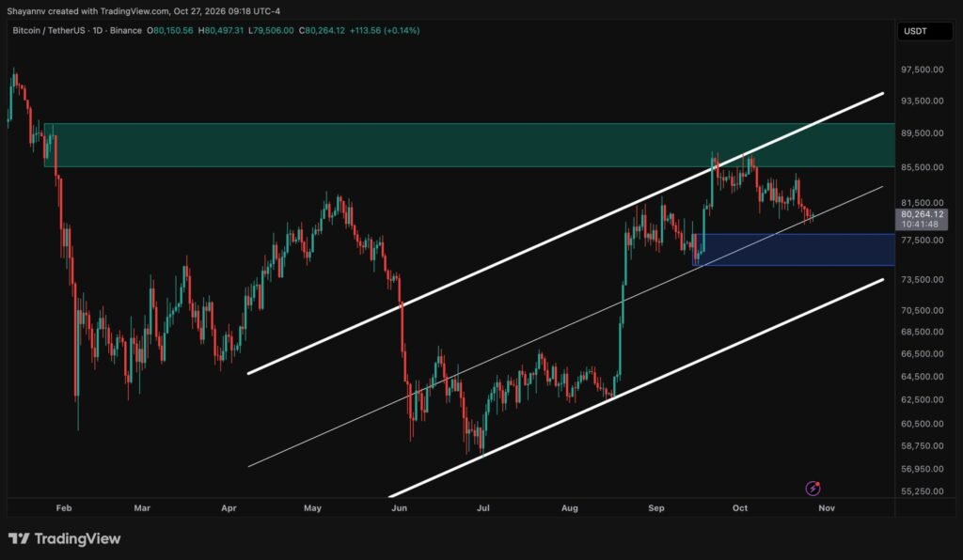The width and height of the screenshot is (963, 560).
Task: Click the 60,500.00 price axis label
Action: click(x=922, y=423)
